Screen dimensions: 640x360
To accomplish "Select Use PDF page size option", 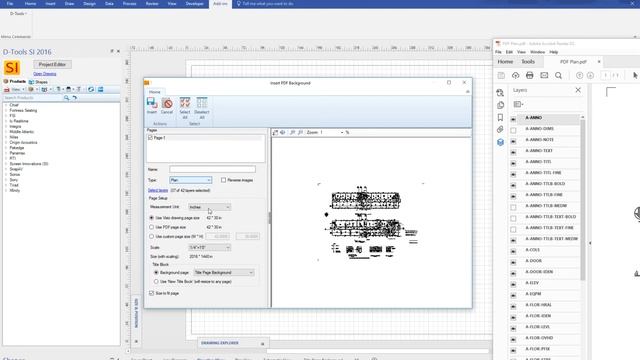I will click(151, 227).
